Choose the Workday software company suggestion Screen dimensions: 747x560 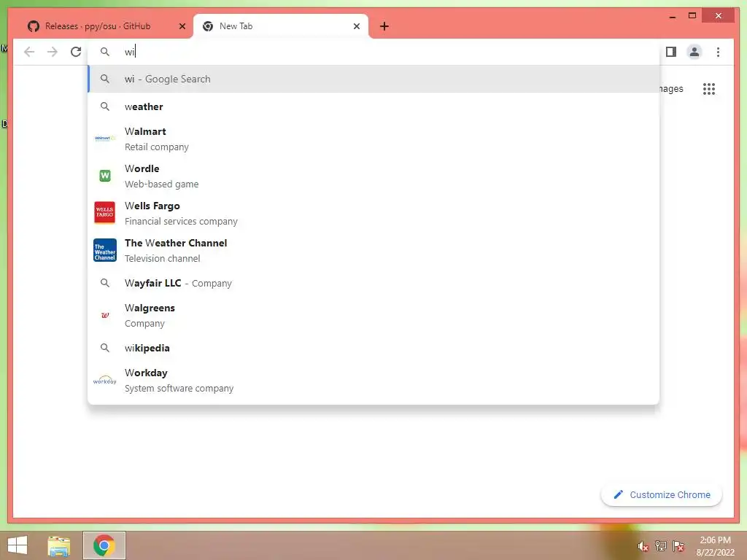[373, 380]
